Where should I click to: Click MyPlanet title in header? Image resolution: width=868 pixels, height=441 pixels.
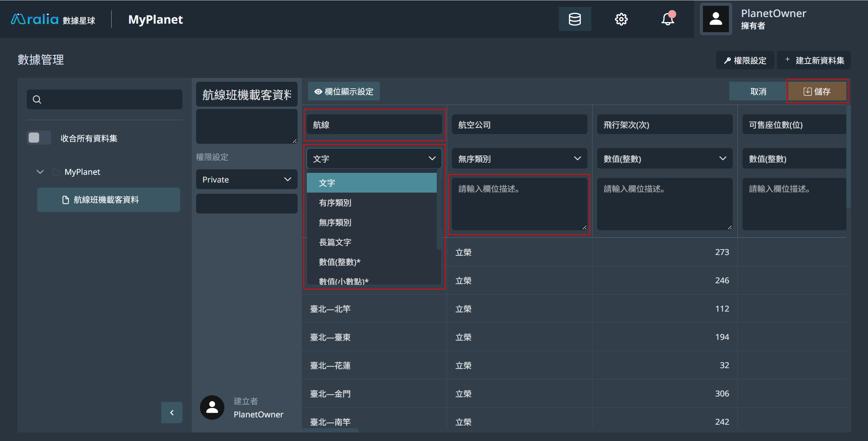pos(155,19)
